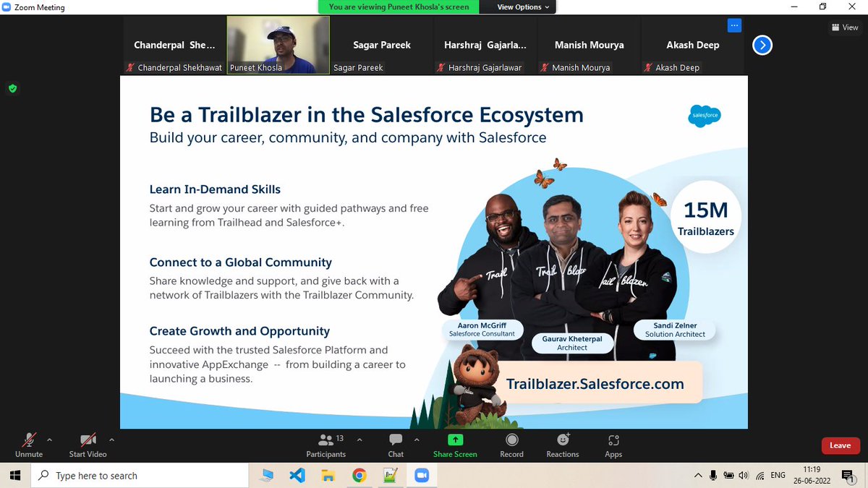Open the computer icon app on taskbar

[x=266, y=476]
